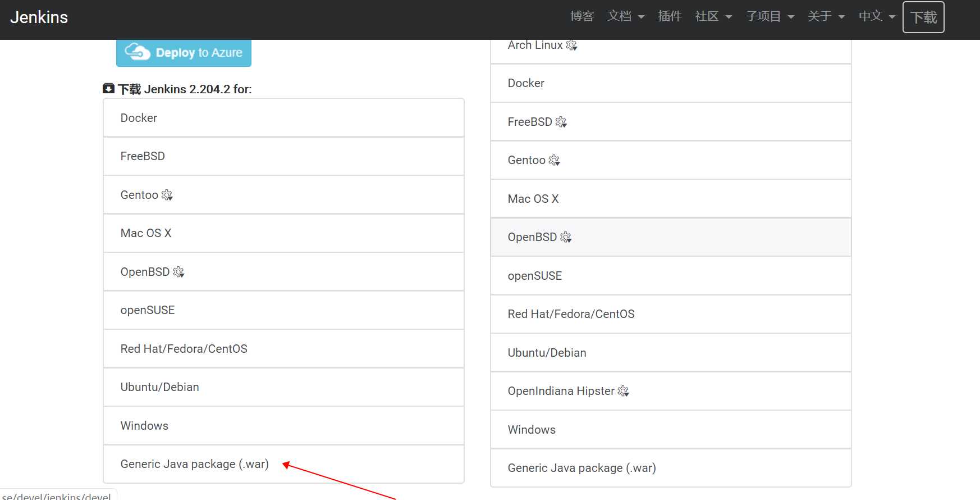
Task: Click the Gentoo text in the right list
Action: pyautogui.click(x=526, y=160)
